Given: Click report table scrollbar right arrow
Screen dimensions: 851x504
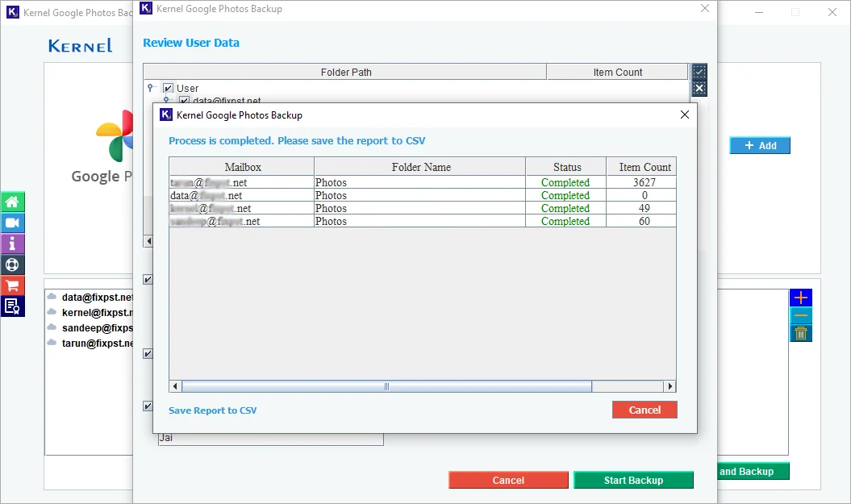Looking at the screenshot, I should 670,386.
